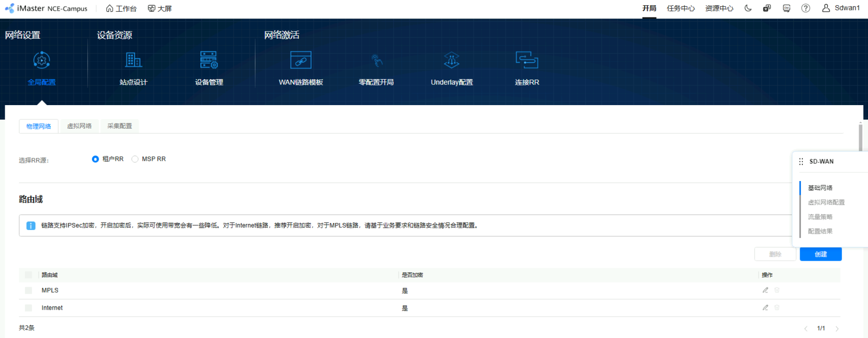Switch to the 采集配置 tab

point(119,126)
